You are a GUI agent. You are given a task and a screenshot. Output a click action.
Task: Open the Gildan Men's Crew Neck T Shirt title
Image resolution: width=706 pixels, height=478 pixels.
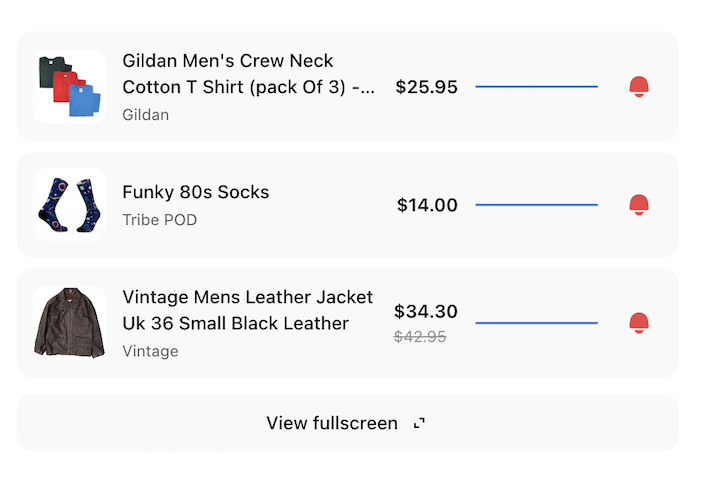pyautogui.click(x=248, y=74)
